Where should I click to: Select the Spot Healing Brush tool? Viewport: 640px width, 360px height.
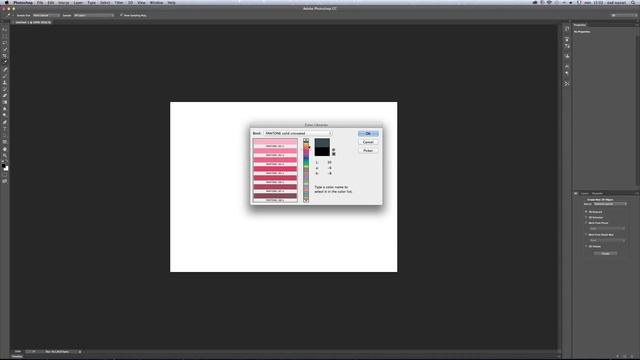pyautogui.click(x=5, y=69)
